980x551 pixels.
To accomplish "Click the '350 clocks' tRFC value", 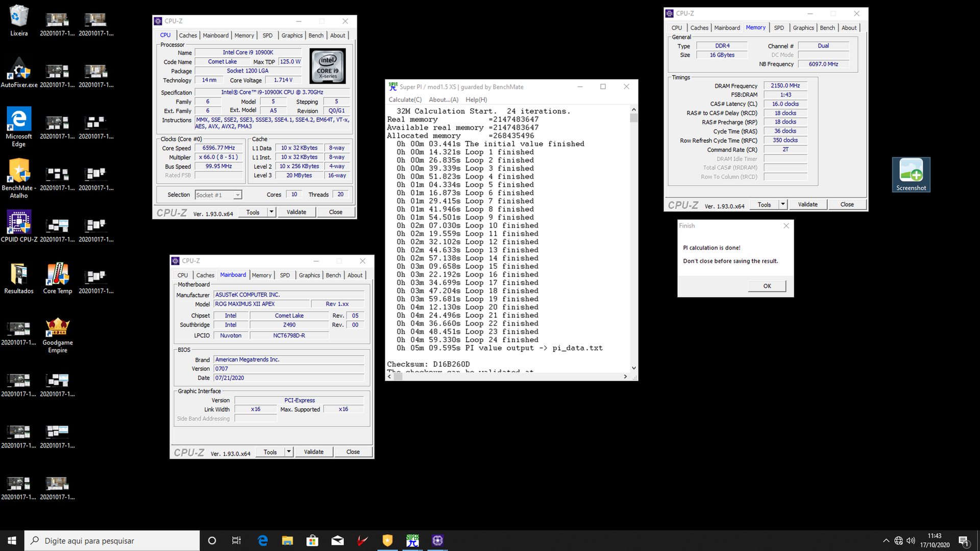I will [786, 140].
